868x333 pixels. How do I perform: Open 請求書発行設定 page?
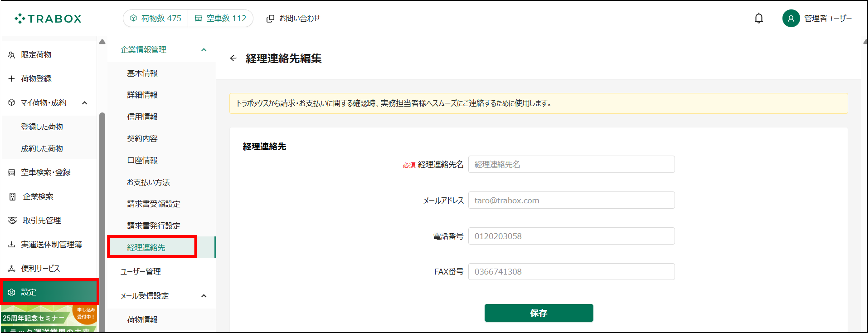pyautogui.click(x=154, y=226)
